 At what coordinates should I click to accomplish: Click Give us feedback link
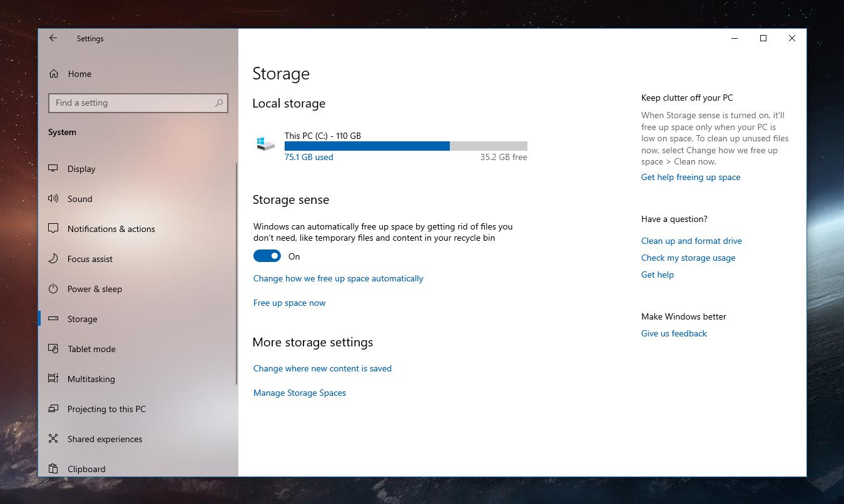(674, 333)
